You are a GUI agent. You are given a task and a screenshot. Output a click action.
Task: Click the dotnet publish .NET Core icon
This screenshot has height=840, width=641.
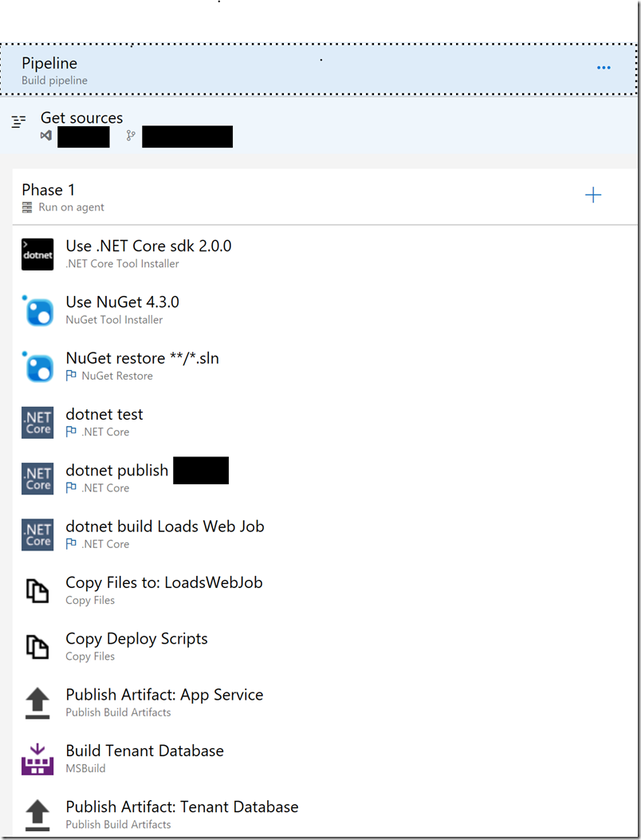(37, 479)
